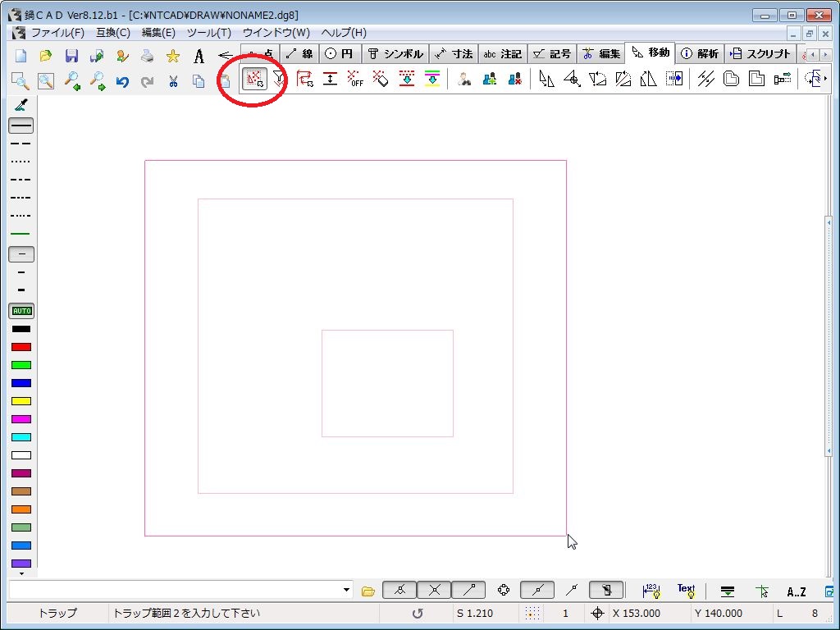Zoom to window area with magnifier
Image resolution: width=840 pixels, height=630 pixels.
pyautogui.click(x=21, y=81)
